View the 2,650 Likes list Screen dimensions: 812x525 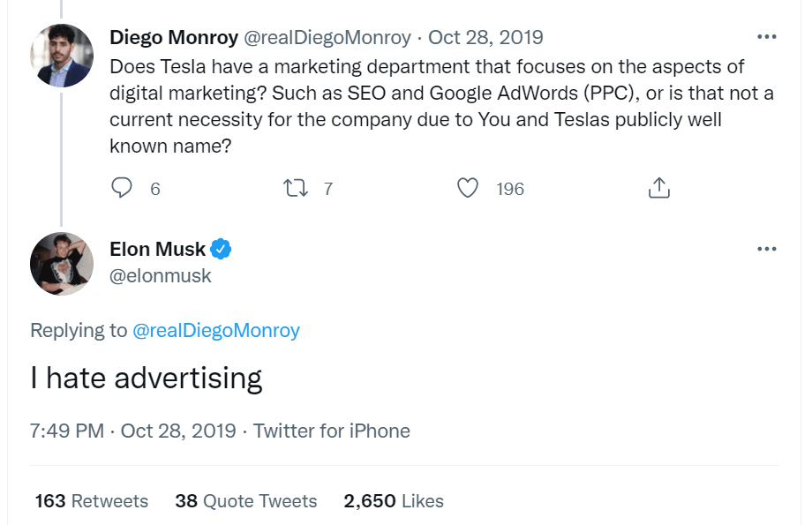point(394,501)
